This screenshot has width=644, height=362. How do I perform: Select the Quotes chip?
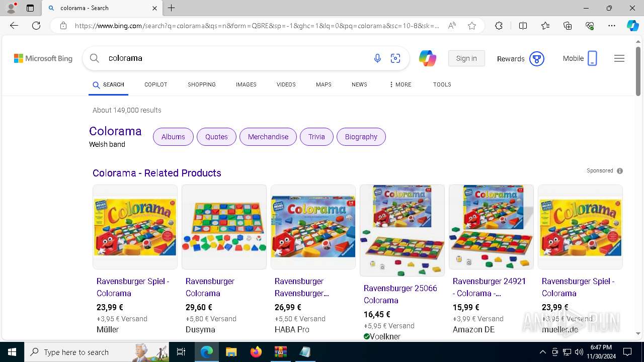click(216, 137)
